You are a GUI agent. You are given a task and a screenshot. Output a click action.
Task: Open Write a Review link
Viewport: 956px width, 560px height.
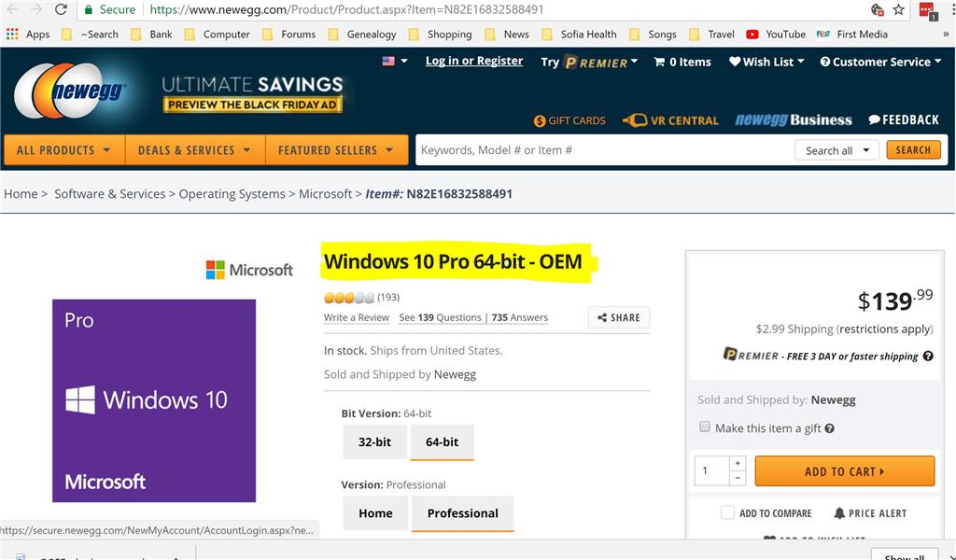click(357, 317)
